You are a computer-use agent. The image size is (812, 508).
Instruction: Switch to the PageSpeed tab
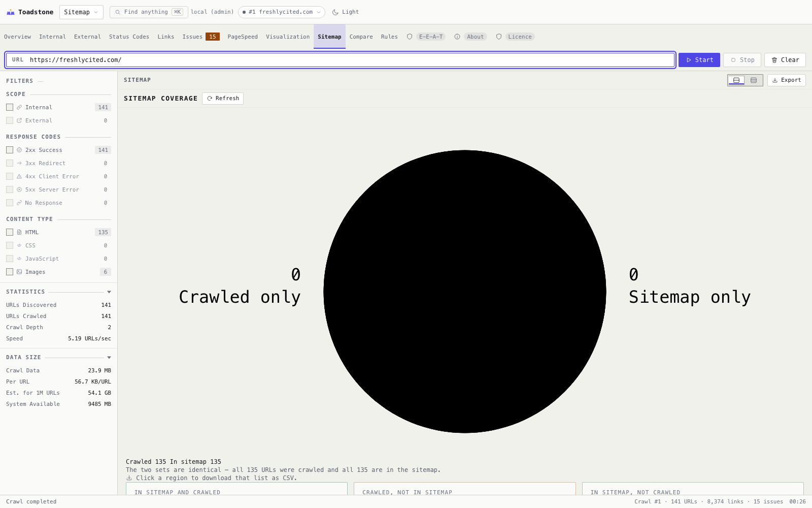[243, 37]
